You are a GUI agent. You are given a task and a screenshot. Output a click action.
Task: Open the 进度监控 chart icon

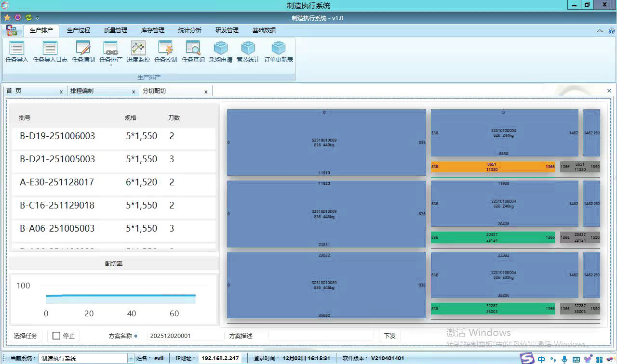click(x=138, y=49)
